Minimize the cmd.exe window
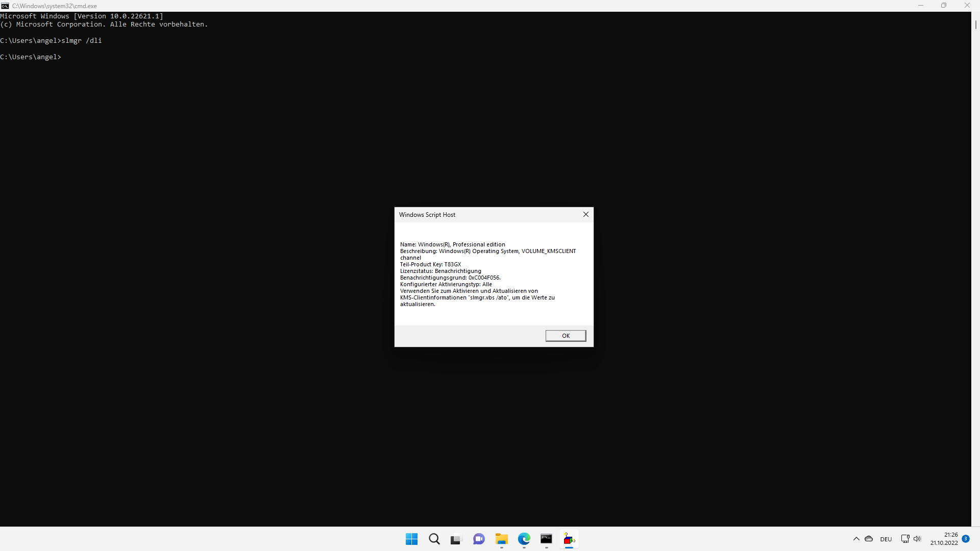The image size is (980, 551). tap(921, 6)
